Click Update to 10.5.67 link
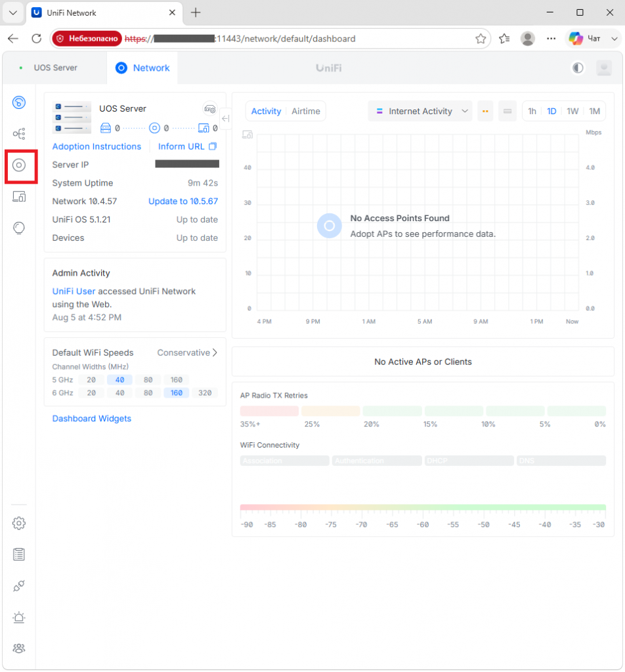Viewport: 625px width, 672px height. [x=183, y=201]
